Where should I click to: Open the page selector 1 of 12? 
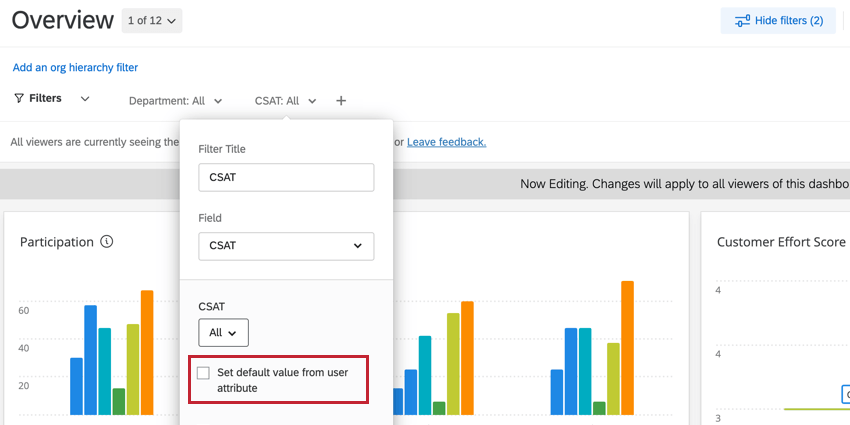pyautogui.click(x=152, y=20)
